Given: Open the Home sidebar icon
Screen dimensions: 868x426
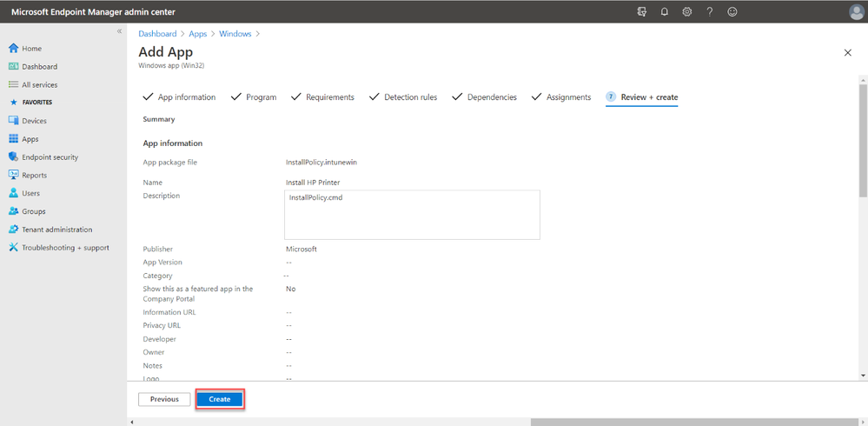Looking at the screenshot, I should pyautogui.click(x=14, y=48).
